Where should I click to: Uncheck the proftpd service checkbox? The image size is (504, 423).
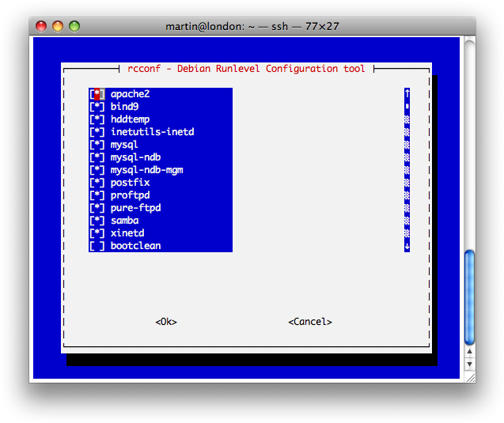(97, 195)
